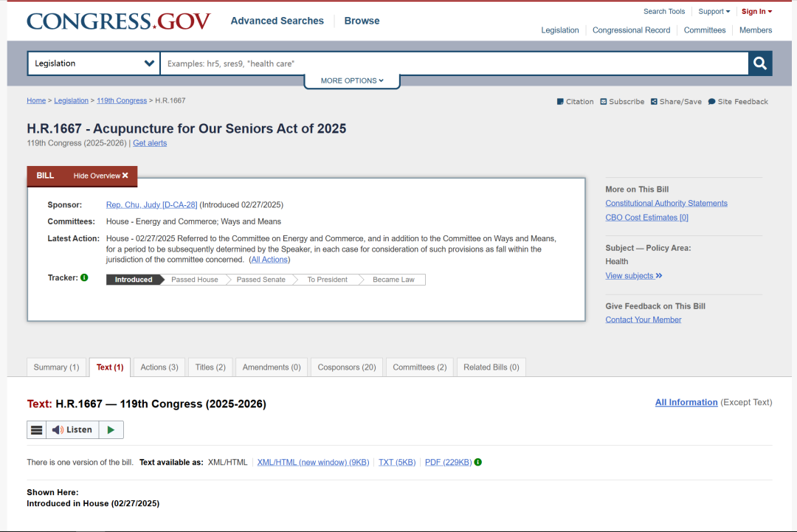Click the PDF info icon
This screenshot has height=532, width=797.
(x=478, y=463)
